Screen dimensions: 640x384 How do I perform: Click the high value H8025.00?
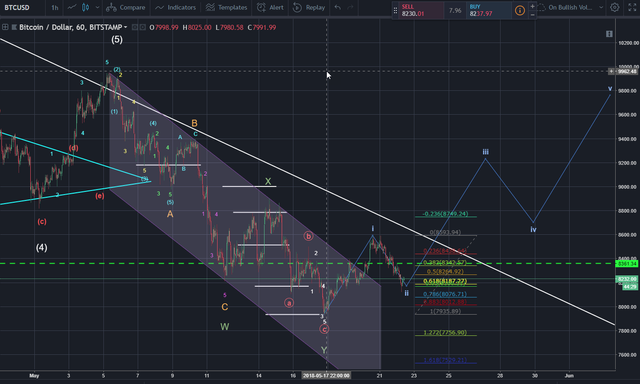click(197, 28)
